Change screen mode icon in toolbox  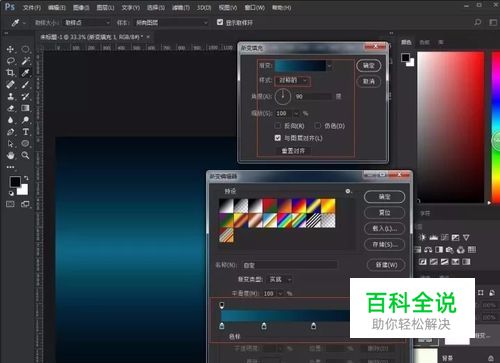tap(25, 204)
